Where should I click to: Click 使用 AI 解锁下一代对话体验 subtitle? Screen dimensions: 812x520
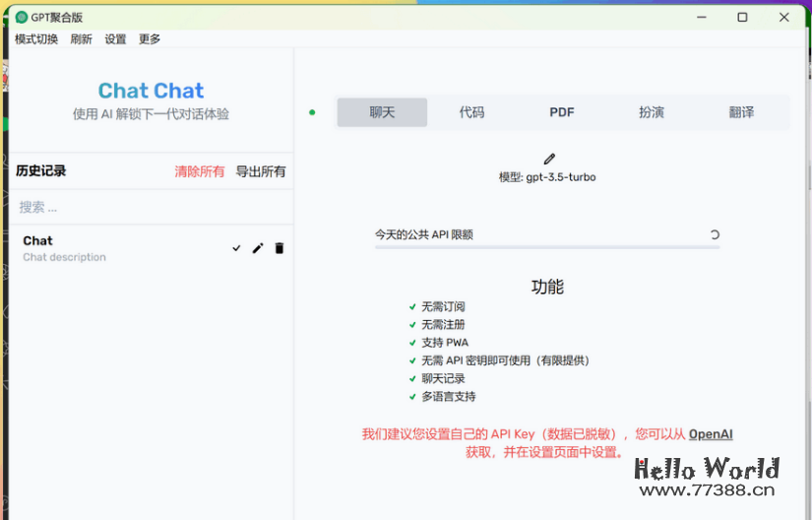(x=151, y=114)
